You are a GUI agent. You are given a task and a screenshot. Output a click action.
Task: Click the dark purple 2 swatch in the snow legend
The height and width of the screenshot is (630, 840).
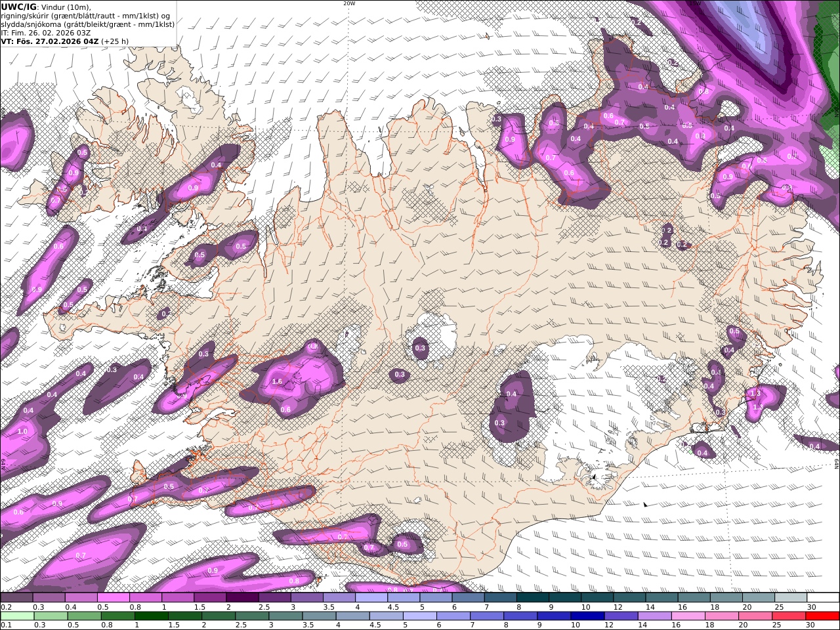point(241,598)
